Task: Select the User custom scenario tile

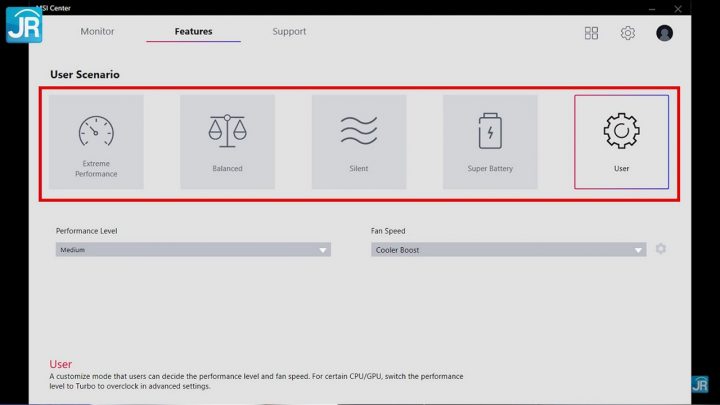Action: [x=621, y=142]
